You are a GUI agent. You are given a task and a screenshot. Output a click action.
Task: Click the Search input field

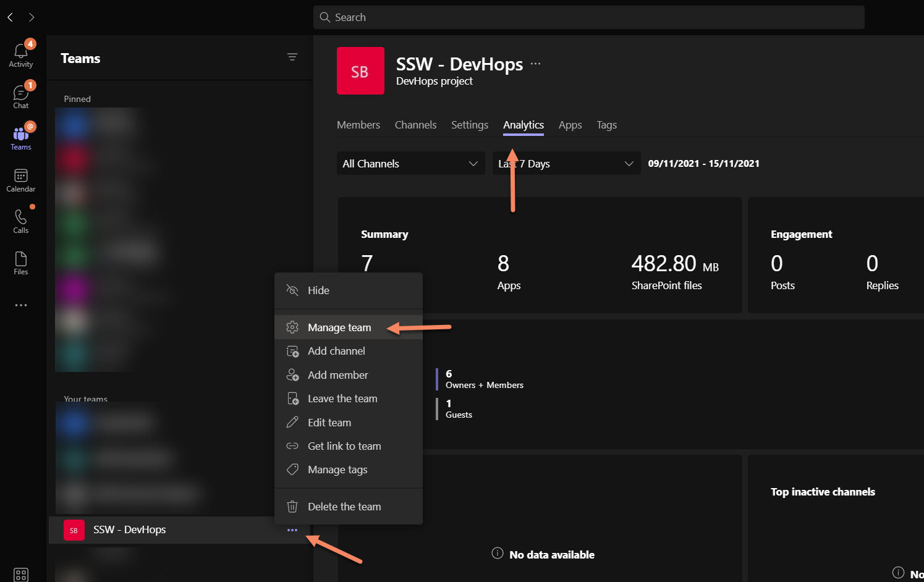pos(588,17)
